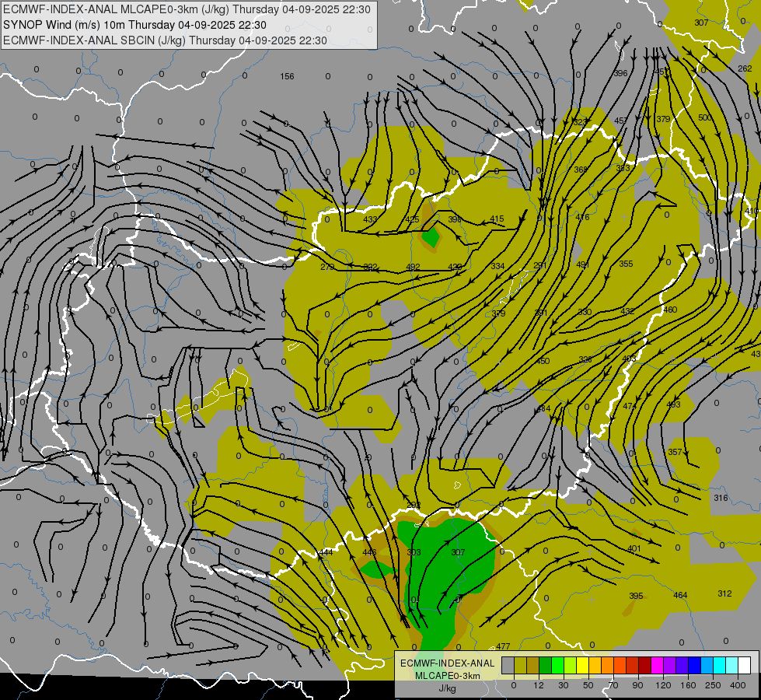Image resolution: width=761 pixels, height=700 pixels.
Task: Click the map value 474
Action: click(630, 406)
